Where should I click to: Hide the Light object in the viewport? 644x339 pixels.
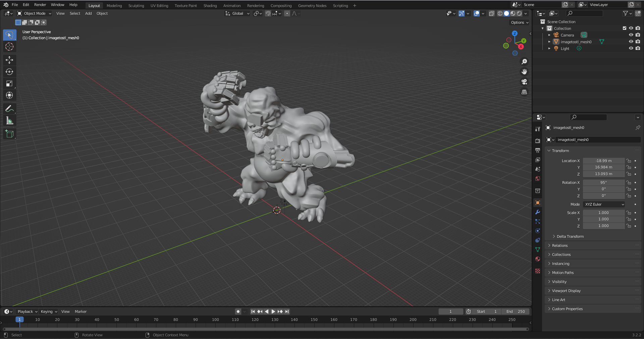pyautogui.click(x=631, y=48)
